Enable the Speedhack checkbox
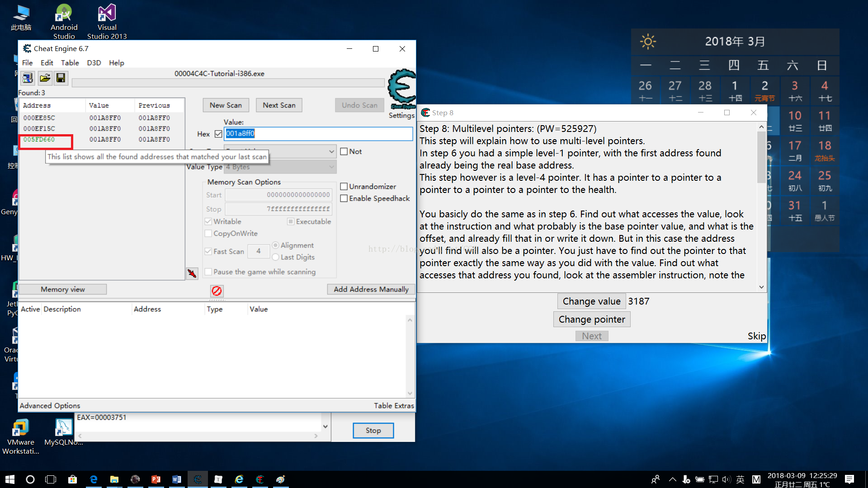Image resolution: width=868 pixels, height=488 pixels. (344, 198)
